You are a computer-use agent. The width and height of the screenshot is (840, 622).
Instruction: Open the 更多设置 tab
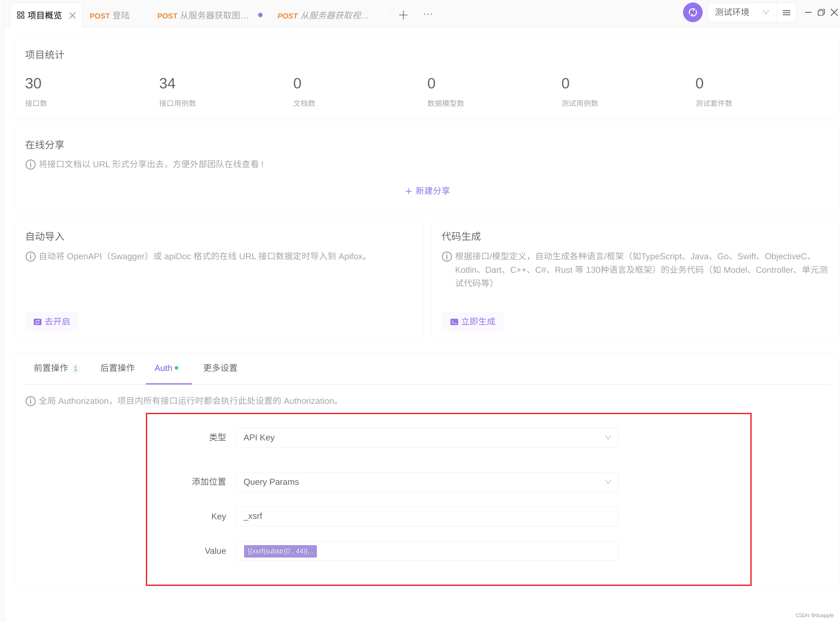pos(220,368)
